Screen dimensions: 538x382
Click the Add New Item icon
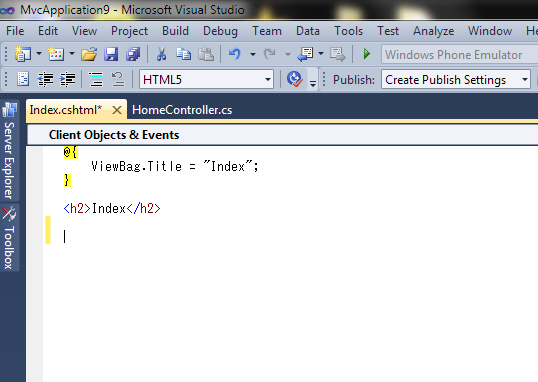click(x=56, y=54)
